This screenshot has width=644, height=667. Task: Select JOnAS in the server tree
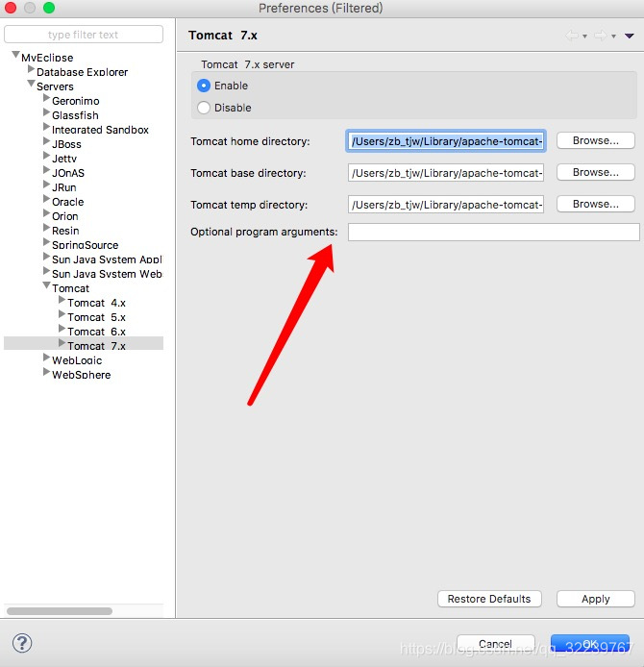pyautogui.click(x=68, y=173)
